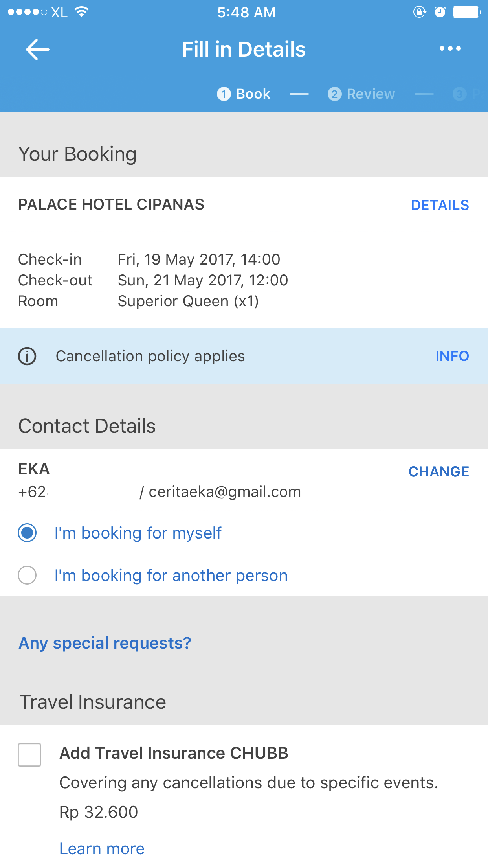Select "I'm booking for myself" radio button
488x868 pixels.
(x=27, y=533)
